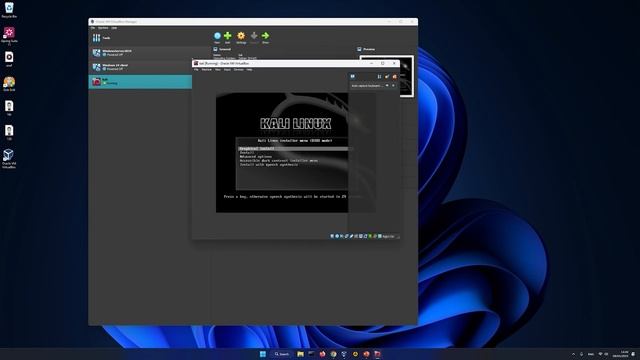This screenshot has height=360, width=640.
Task: Open File Explorer from the taskbar
Action: (300, 354)
